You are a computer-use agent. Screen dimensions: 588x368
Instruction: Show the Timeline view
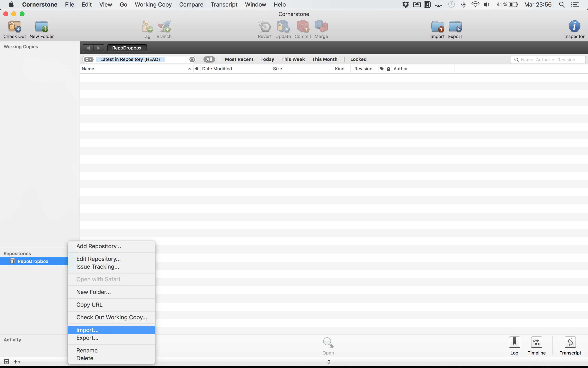537,342
